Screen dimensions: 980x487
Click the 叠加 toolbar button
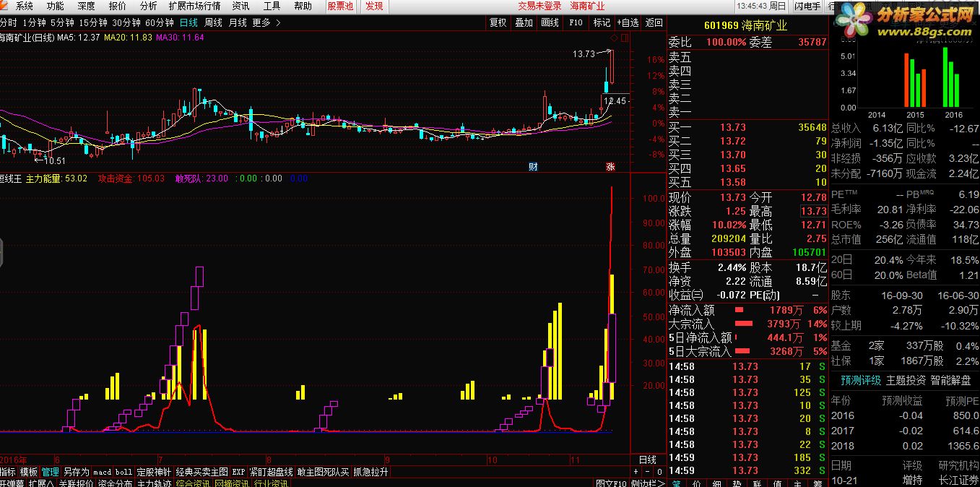click(524, 22)
